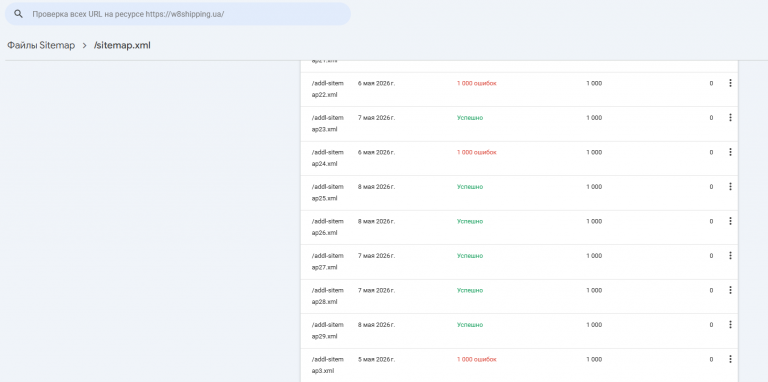Click the error status of addl-sitemap22.xml

[477, 83]
